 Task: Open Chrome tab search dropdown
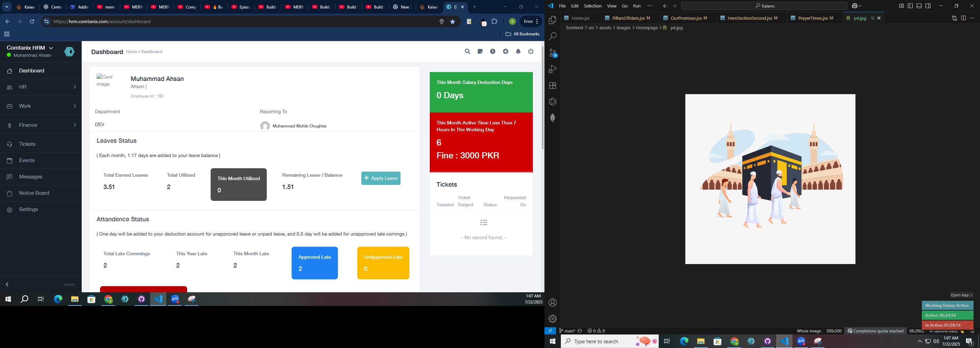point(7,7)
